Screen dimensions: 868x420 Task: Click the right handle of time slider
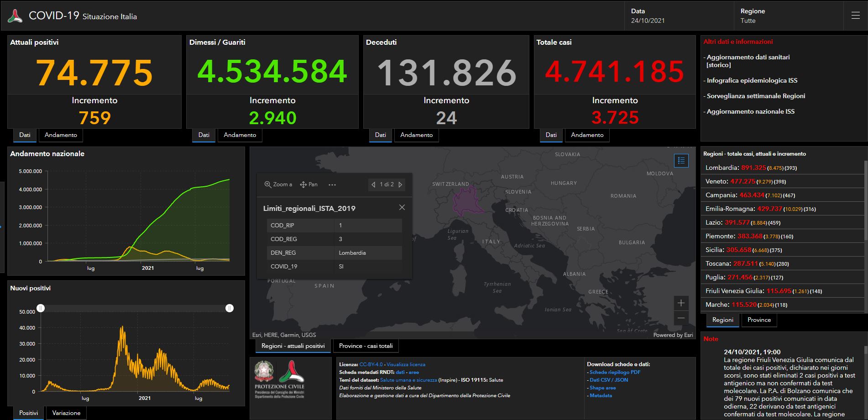pyautogui.click(x=230, y=309)
